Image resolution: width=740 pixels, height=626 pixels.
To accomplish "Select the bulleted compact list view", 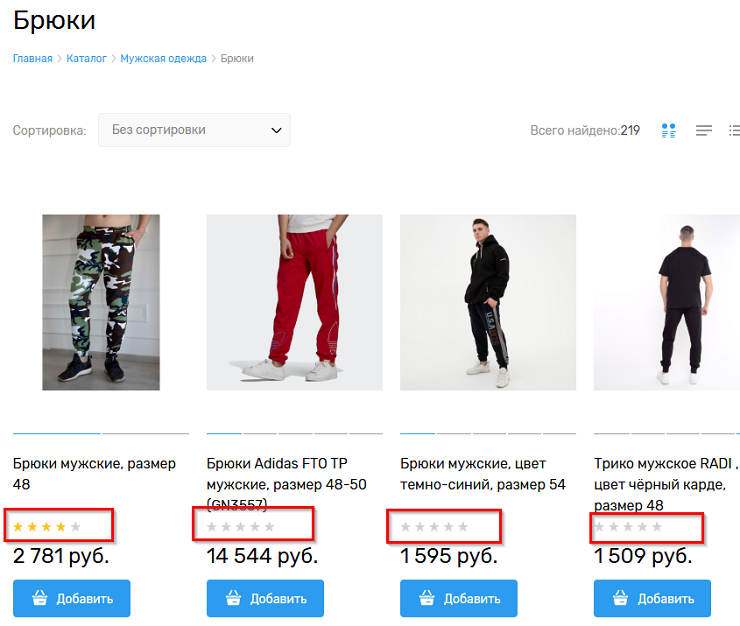I will [x=735, y=130].
